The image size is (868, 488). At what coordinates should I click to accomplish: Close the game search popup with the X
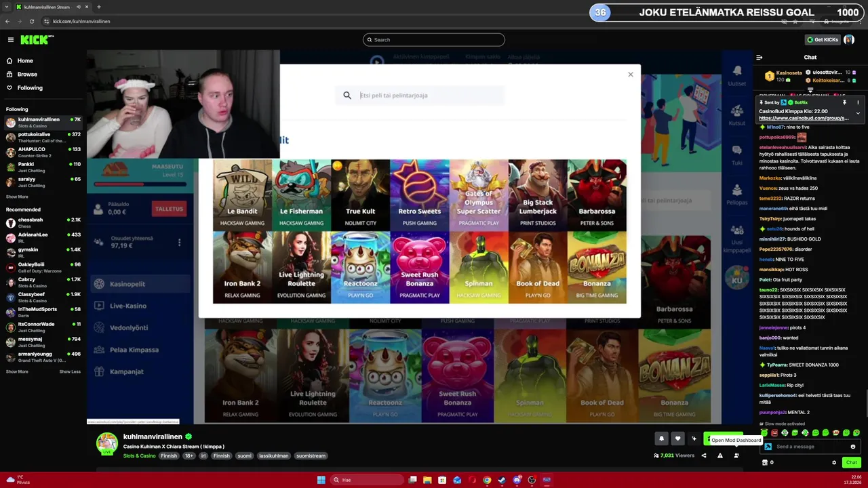click(x=631, y=75)
